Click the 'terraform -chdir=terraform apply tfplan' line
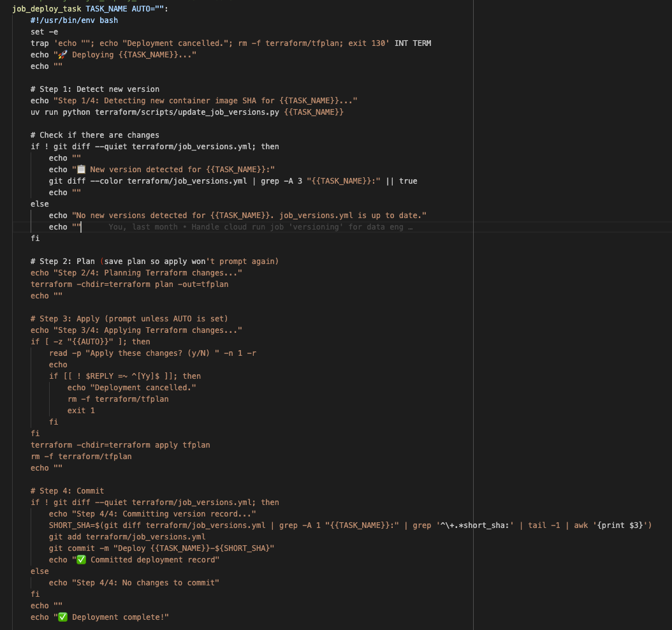672x630 pixels. (x=120, y=445)
